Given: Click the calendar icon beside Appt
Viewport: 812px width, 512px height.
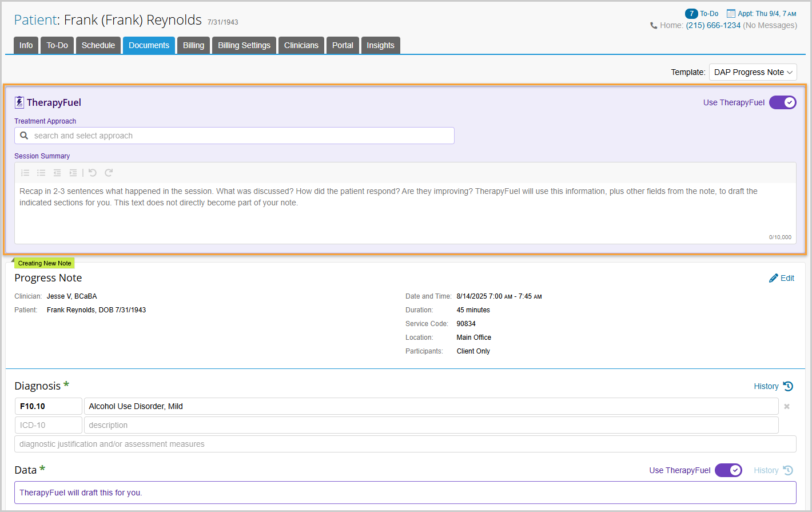Looking at the screenshot, I should pos(731,13).
